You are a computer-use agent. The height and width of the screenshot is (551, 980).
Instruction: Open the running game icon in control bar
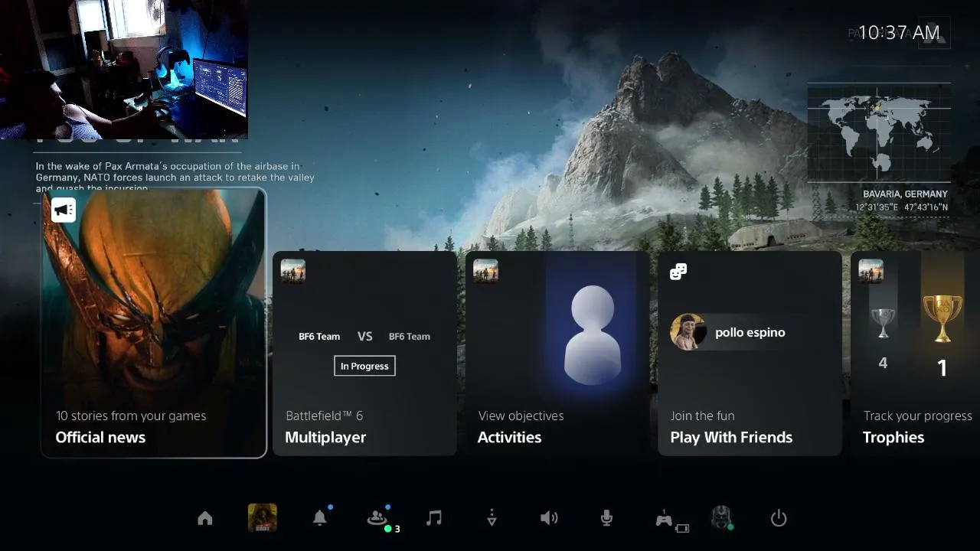(263, 518)
